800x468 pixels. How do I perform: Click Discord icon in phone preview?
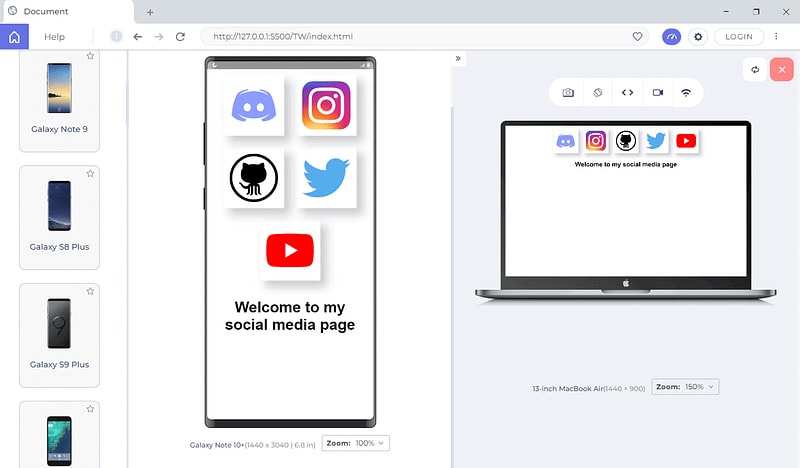[254, 106]
